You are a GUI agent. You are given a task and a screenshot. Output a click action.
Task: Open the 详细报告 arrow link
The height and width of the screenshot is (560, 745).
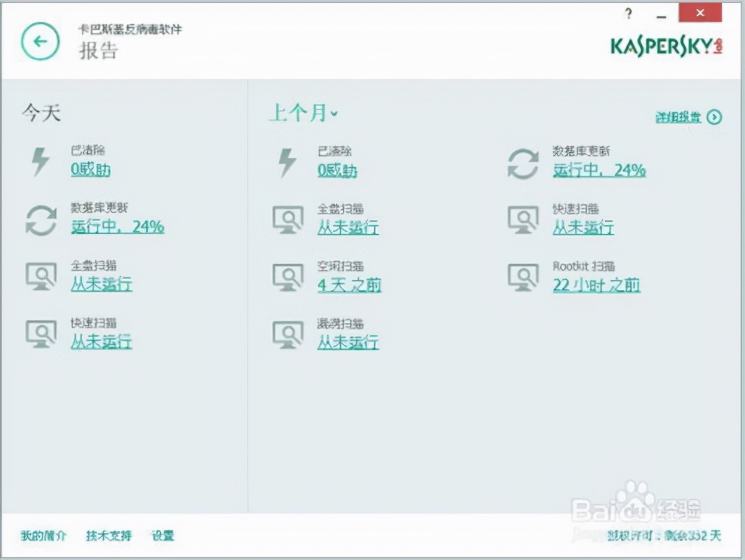pos(689,117)
